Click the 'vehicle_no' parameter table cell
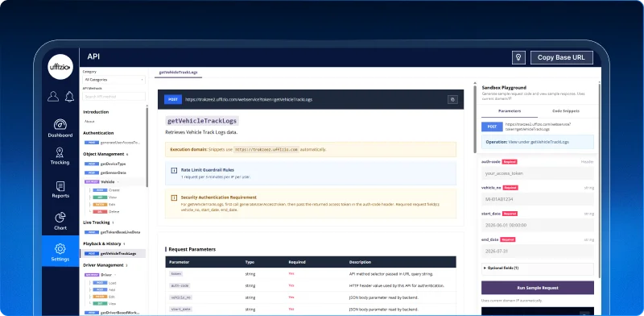This screenshot has width=644, height=316. coord(180,297)
